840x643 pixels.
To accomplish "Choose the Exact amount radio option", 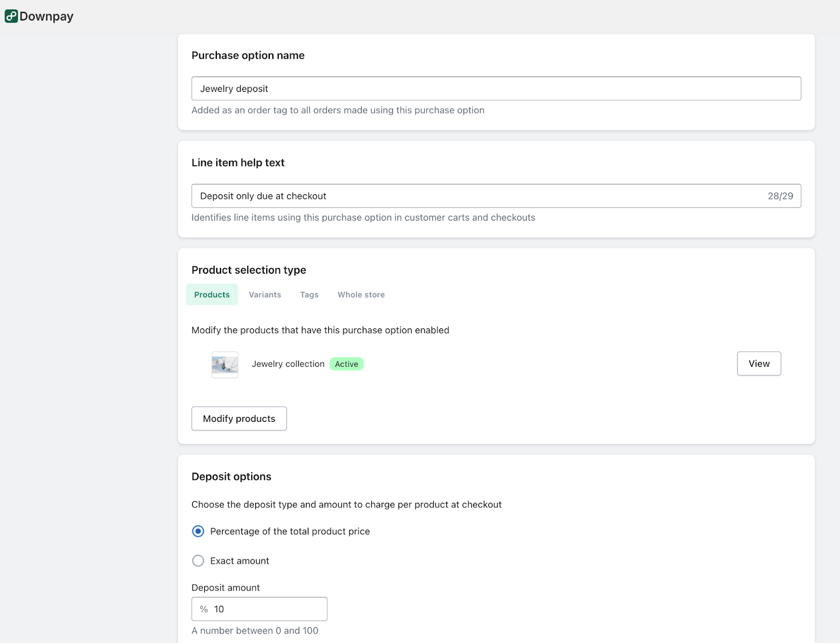I will point(198,561).
